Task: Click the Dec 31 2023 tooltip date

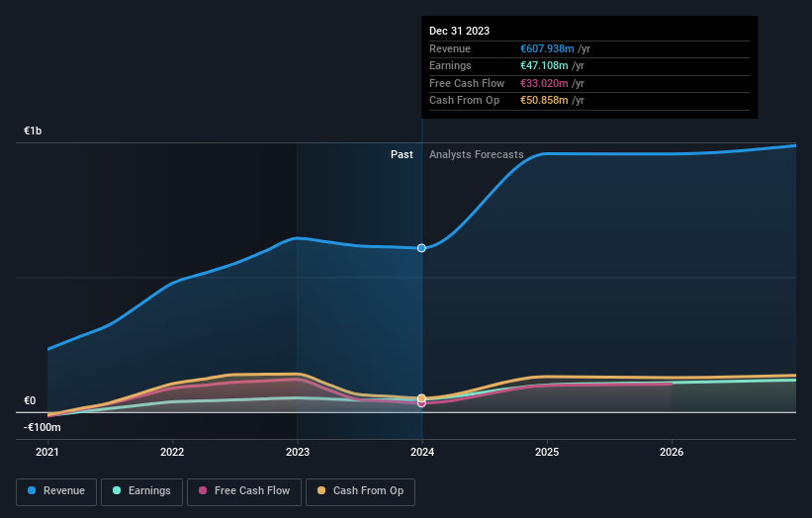Action: point(459,31)
